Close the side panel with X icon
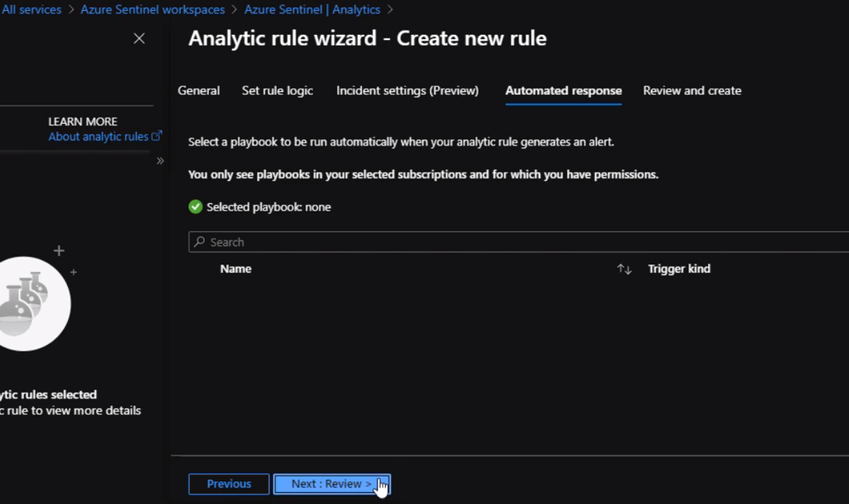The width and height of the screenshot is (849, 504). click(x=139, y=38)
